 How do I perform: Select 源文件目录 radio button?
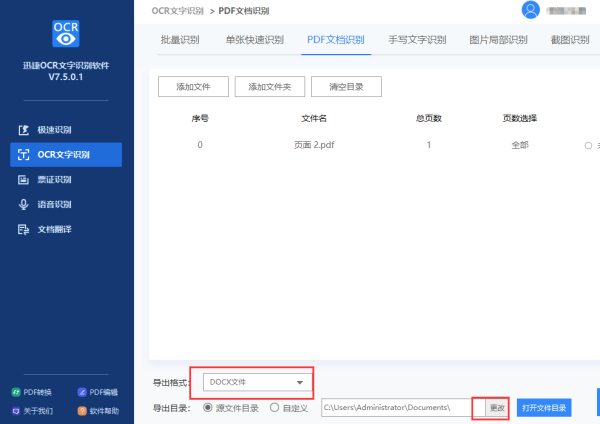coord(207,408)
